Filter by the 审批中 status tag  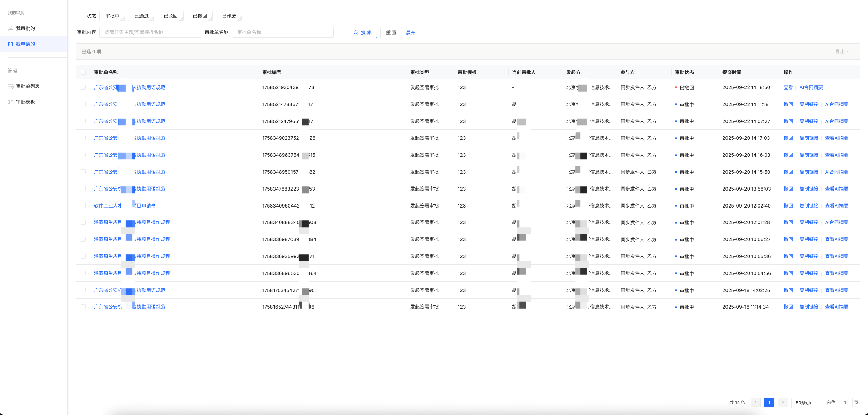pyautogui.click(x=112, y=16)
